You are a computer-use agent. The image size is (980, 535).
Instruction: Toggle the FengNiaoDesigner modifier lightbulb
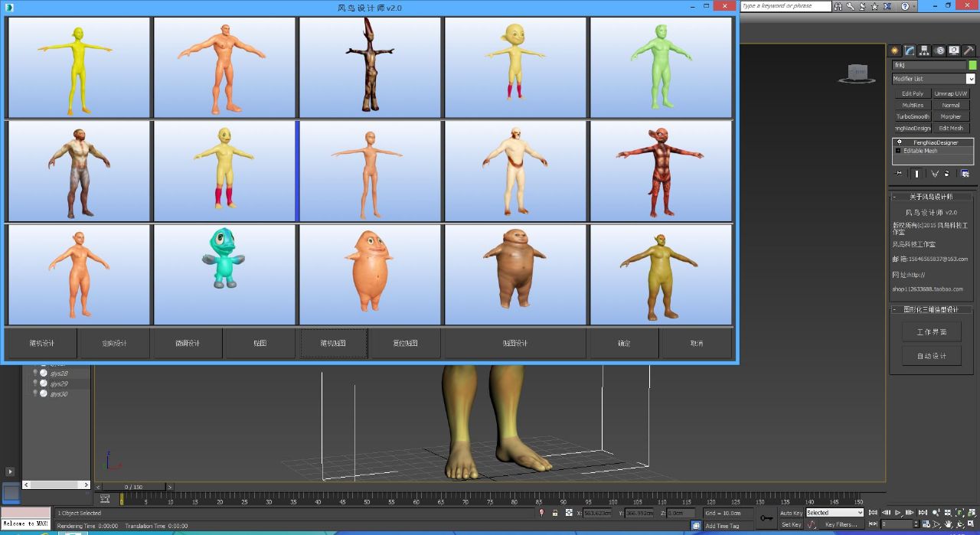click(900, 142)
